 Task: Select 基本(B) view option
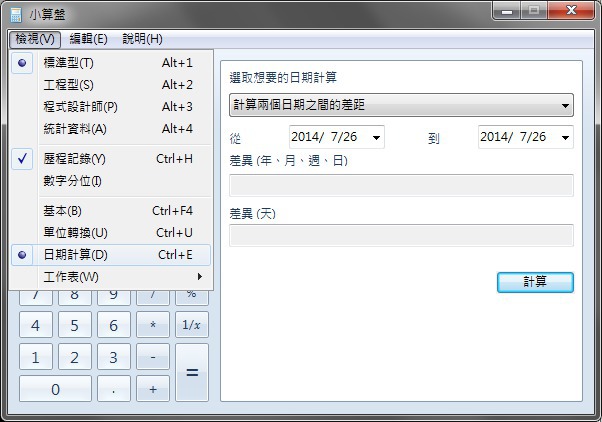click(111, 211)
